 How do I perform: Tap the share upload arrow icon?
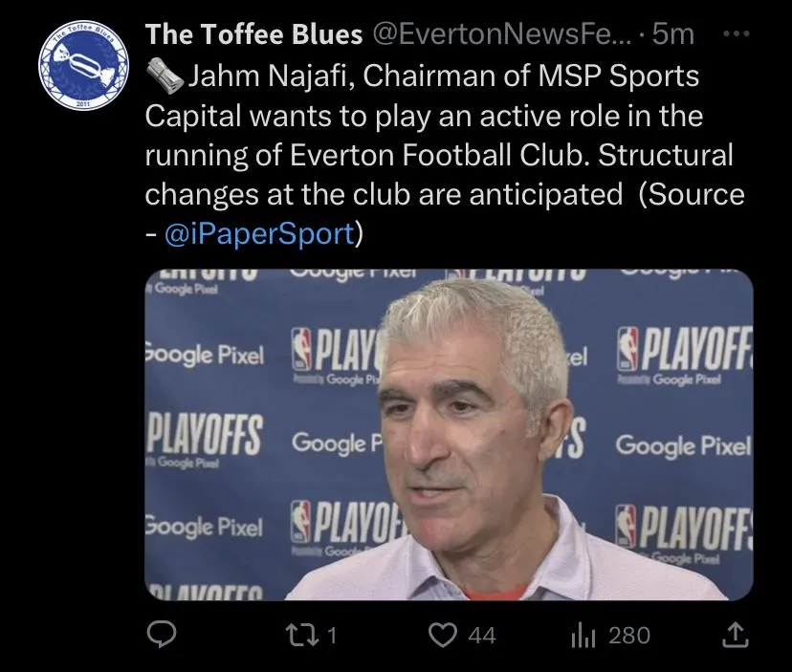tap(734, 635)
